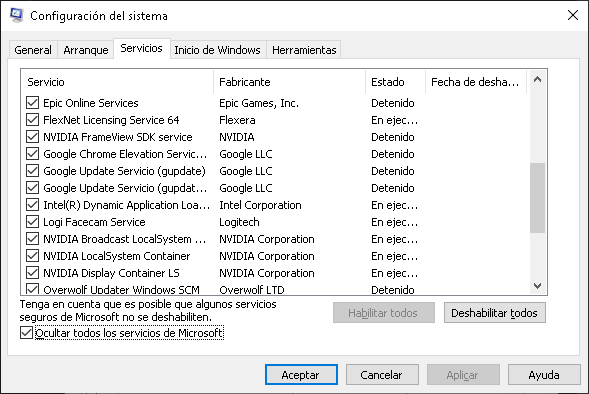This screenshot has height=394, width=589.
Task: Go to Inicio de Windows tab
Action: pos(217,50)
